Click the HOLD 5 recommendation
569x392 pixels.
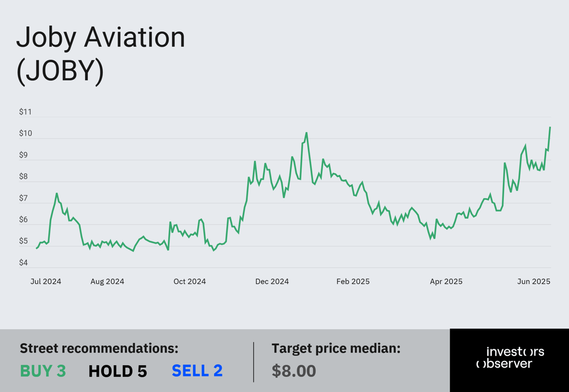point(118,371)
